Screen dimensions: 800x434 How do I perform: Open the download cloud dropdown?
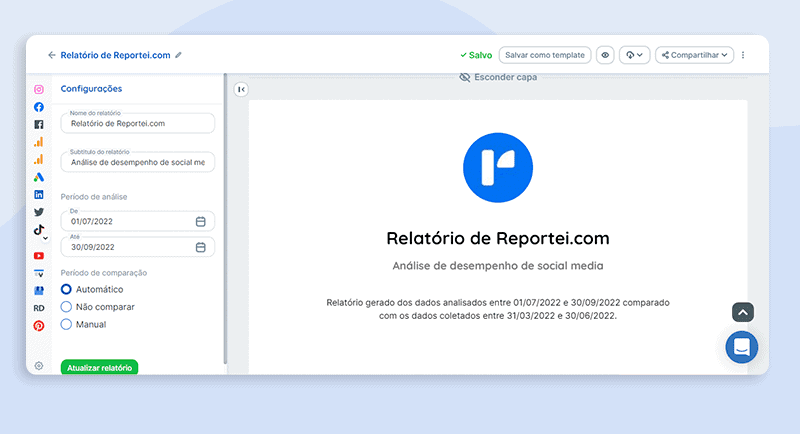[634, 55]
